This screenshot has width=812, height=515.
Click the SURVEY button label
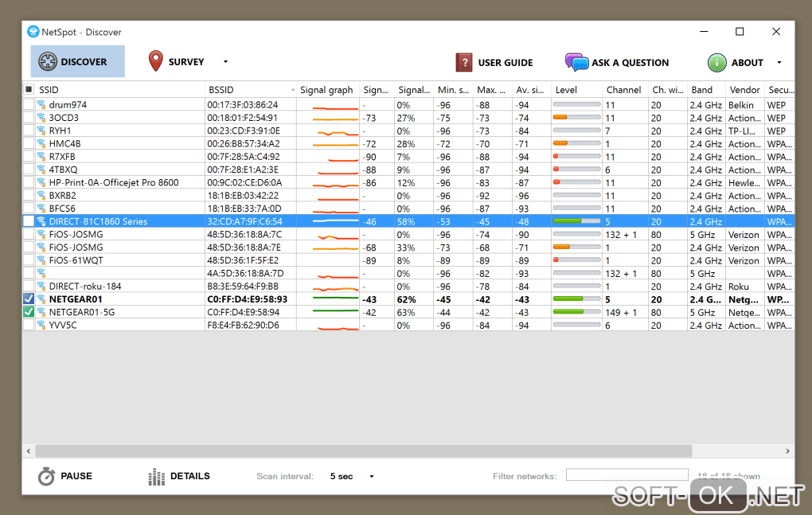pos(186,62)
